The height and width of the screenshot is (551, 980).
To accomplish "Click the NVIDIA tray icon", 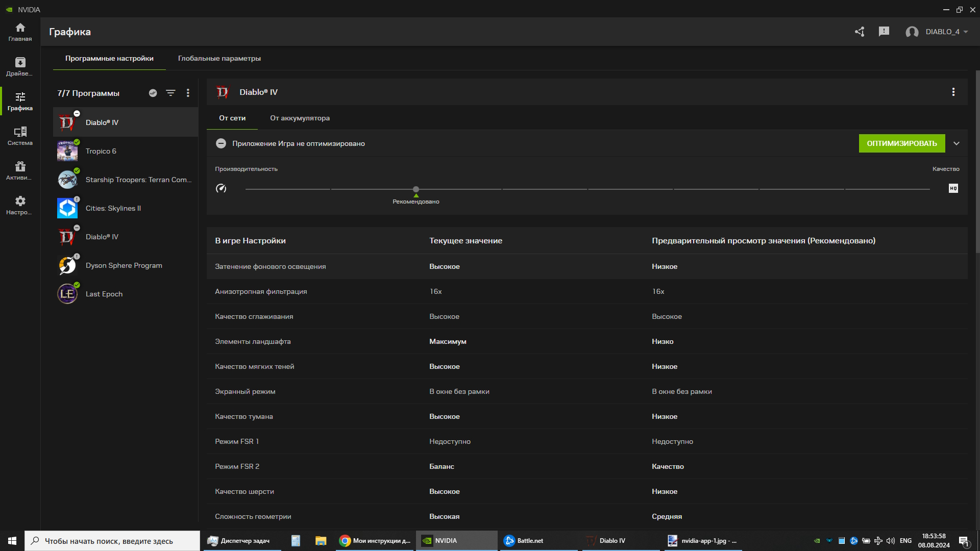I will (817, 541).
